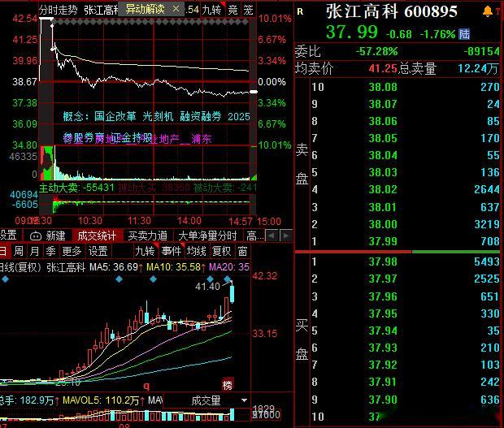Click buy level 5 price 37.94
This screenshot has height=428, width=504.
(383, 331)
